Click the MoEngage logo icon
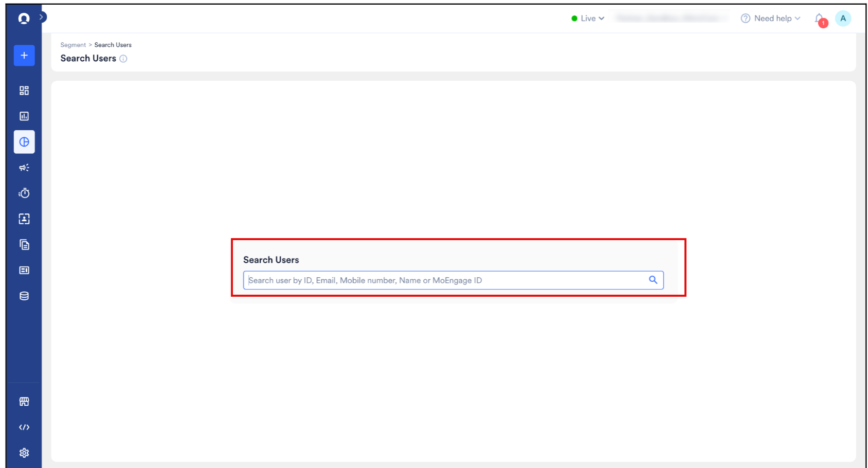The height and width of the screenshot is (468, 868). coord(24,19)
